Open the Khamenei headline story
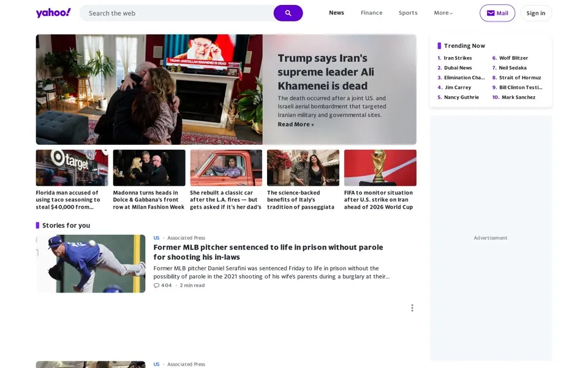Viewport: 588px width, 368px height. coord(326,72)
